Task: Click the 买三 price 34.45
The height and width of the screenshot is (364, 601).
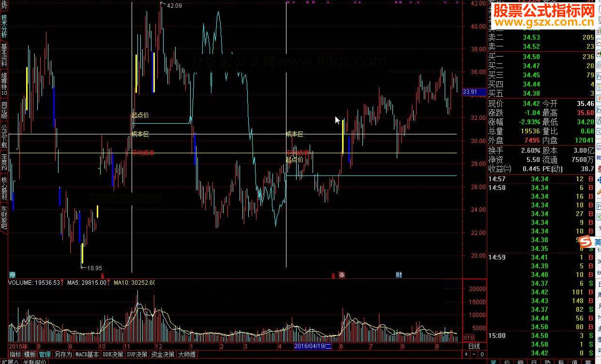Action: tap(531, 75)
